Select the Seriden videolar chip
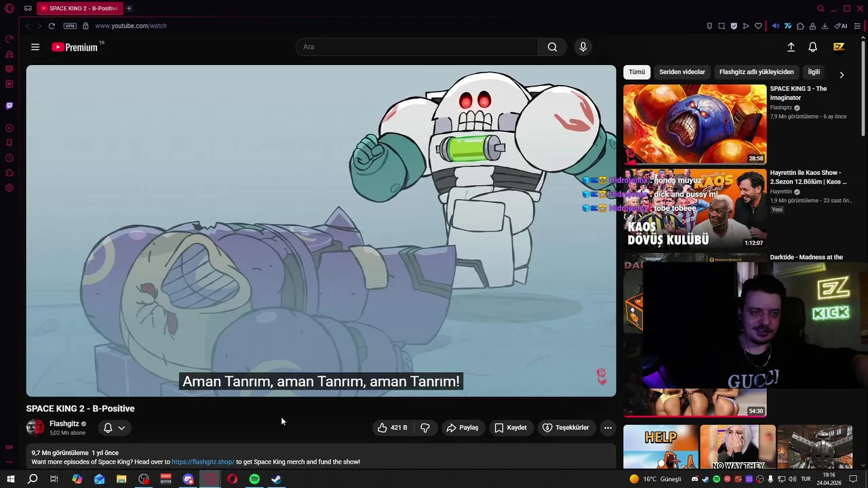This screenshot has height=488, width=868. (682, 72)
